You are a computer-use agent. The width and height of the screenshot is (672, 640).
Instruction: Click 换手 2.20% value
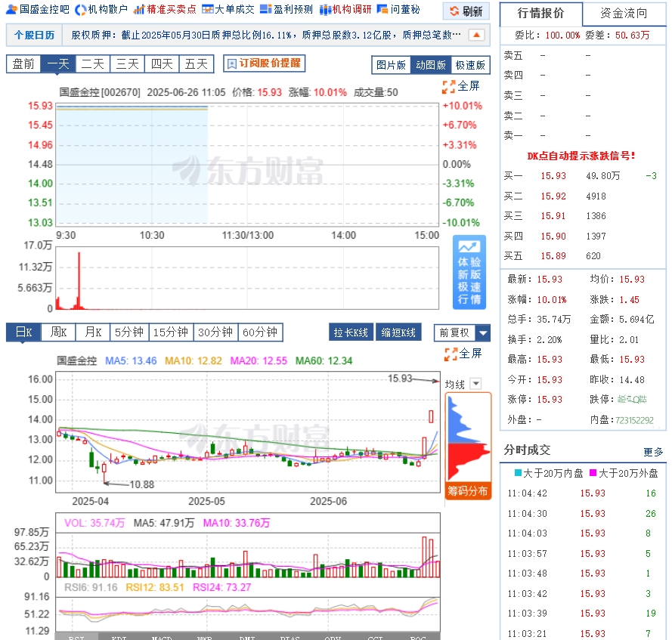[549, 340]
